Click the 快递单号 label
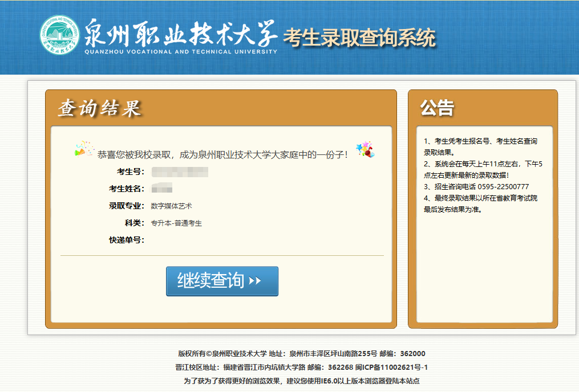 tap(127, 240)
